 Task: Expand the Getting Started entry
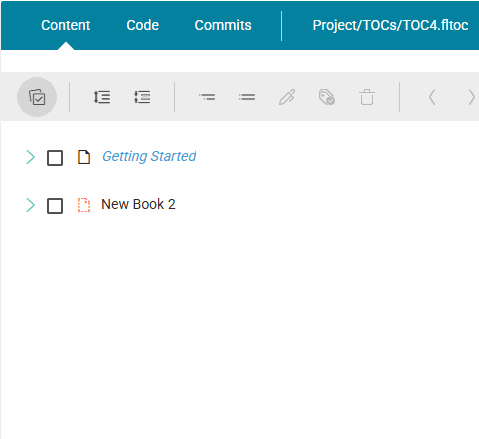(30, 157)
